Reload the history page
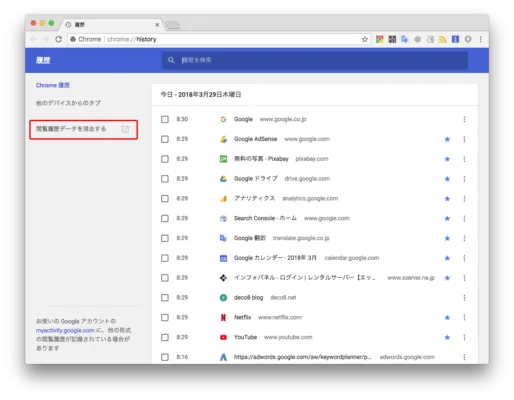514x400 pixels. pos(58,39)
